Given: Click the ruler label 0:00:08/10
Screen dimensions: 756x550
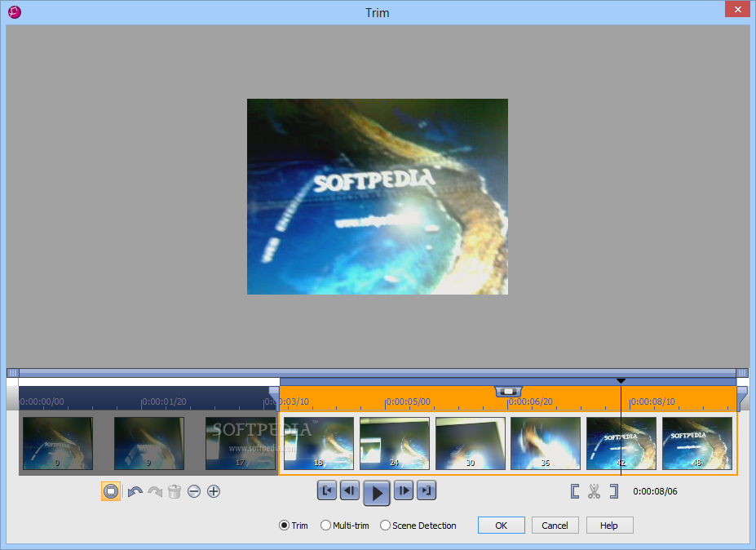Looking at the screenshot, I should click(x=652, y=401).
